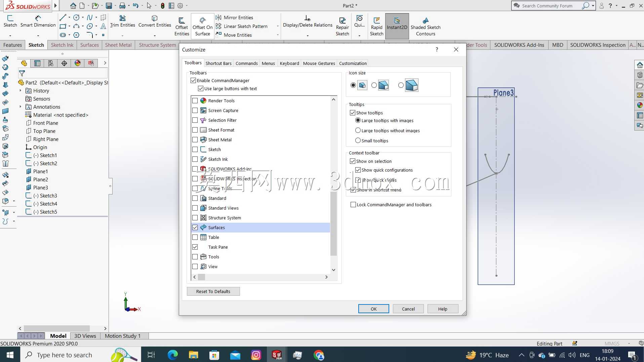
Task: Open the Motion Study 1 tab
Action: (x=123, y=336)
